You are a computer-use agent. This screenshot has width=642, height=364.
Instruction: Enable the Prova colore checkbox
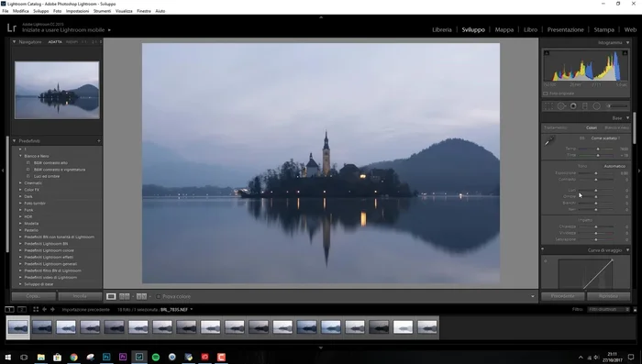click(x=158, y=296)
